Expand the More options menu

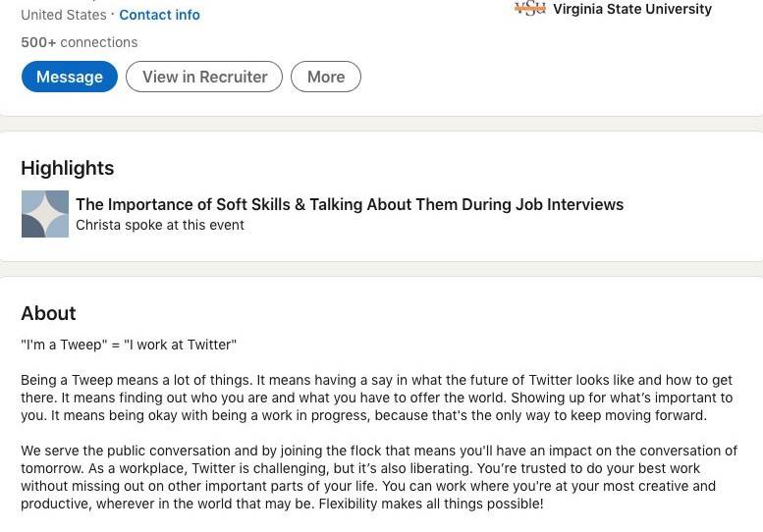coord(326,77)
